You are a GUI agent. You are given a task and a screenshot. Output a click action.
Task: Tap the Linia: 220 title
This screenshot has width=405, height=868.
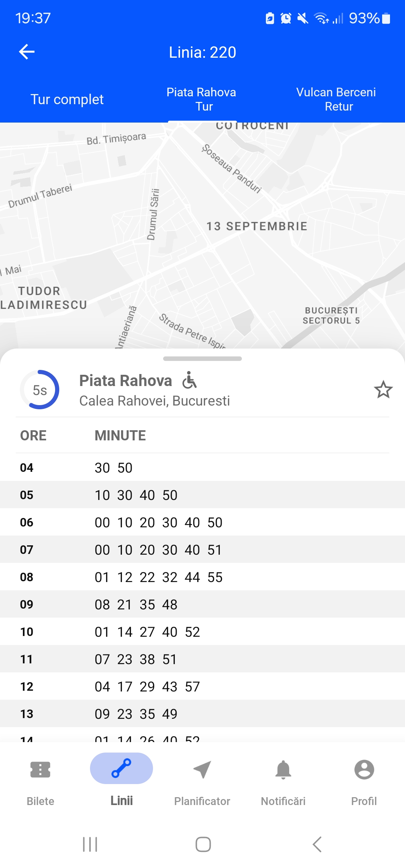point(202,52)
